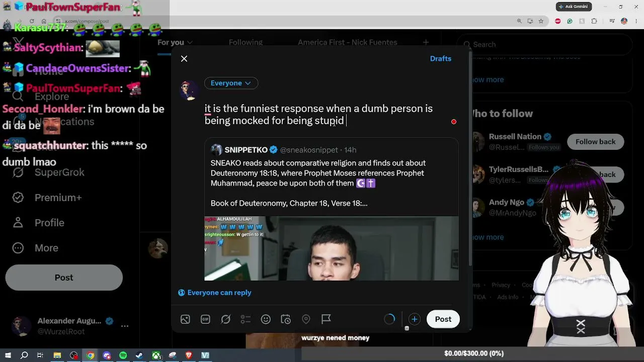Open the America First - Nick Fuentes tab

click(348, 43)
